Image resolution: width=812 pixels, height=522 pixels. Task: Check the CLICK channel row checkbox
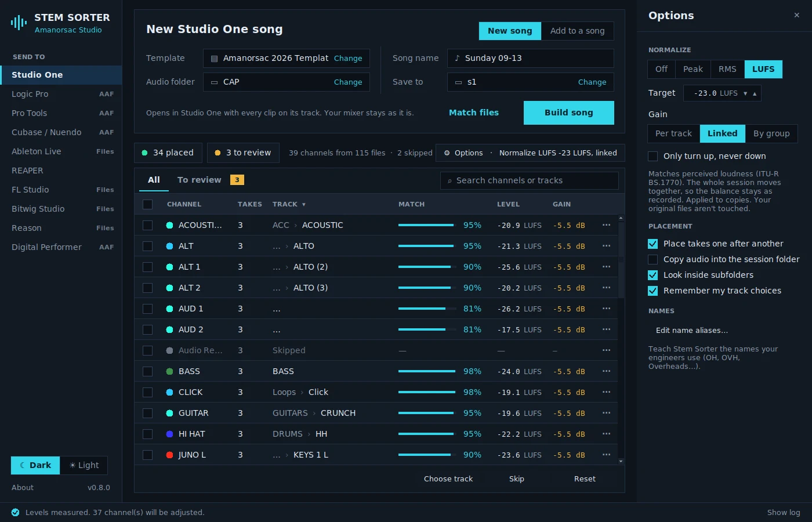[147, 392]
